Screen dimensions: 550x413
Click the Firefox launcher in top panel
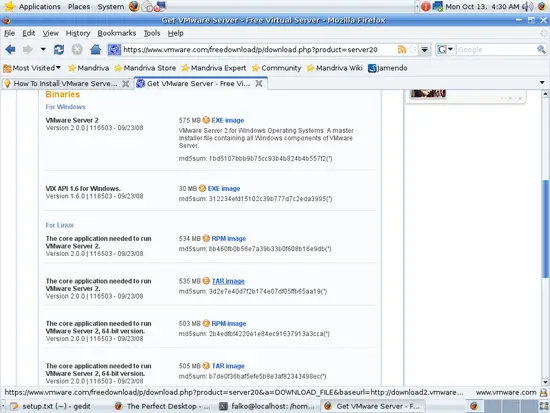coord(134,6)
